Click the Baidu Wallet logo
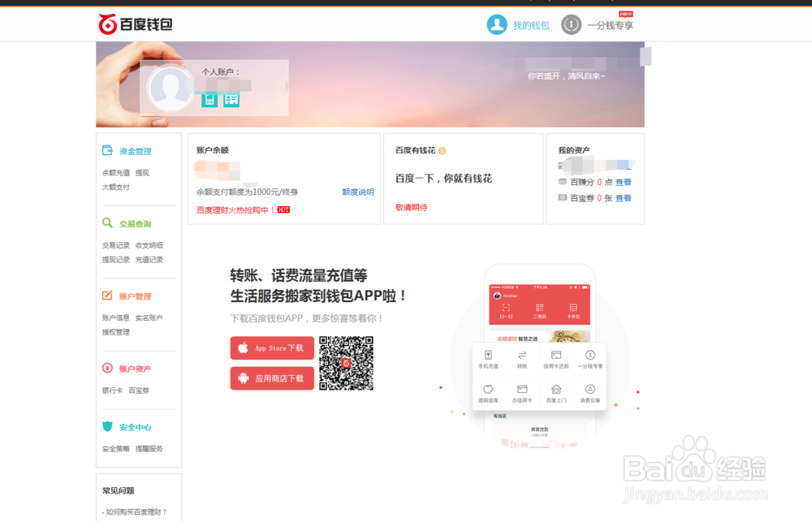 pos(135,24)
